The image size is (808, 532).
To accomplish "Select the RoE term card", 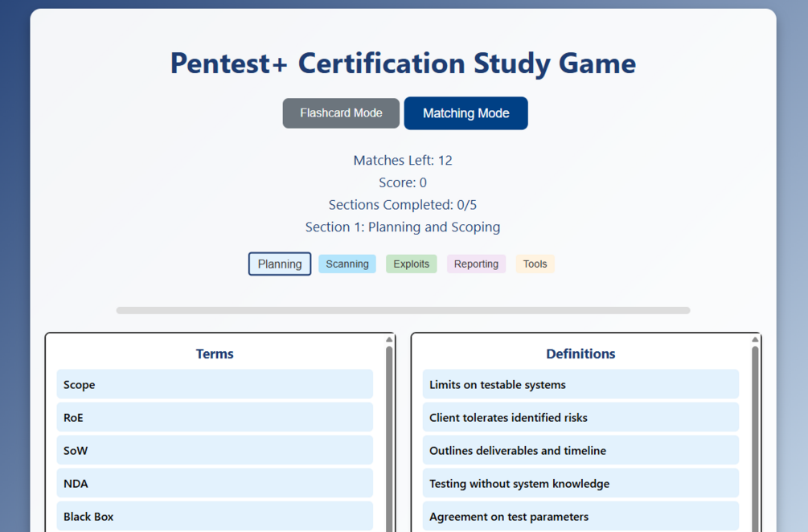I will (215, 417).
